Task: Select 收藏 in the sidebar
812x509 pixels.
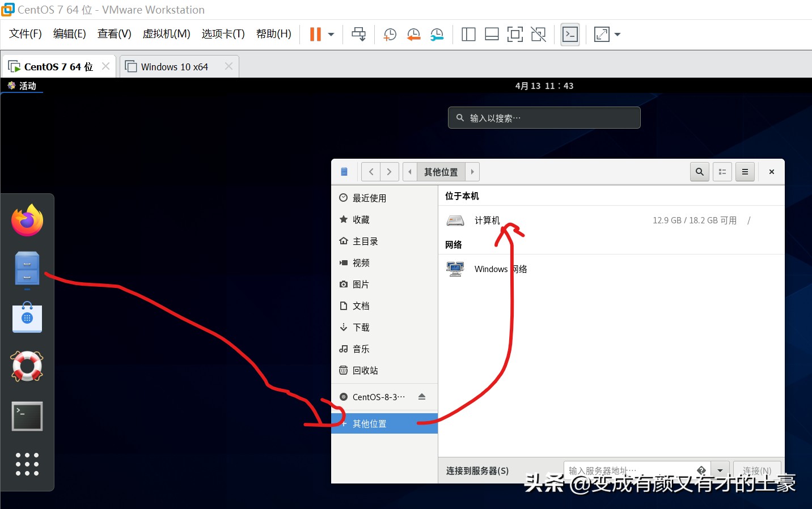Action: [x=384, y=219]
